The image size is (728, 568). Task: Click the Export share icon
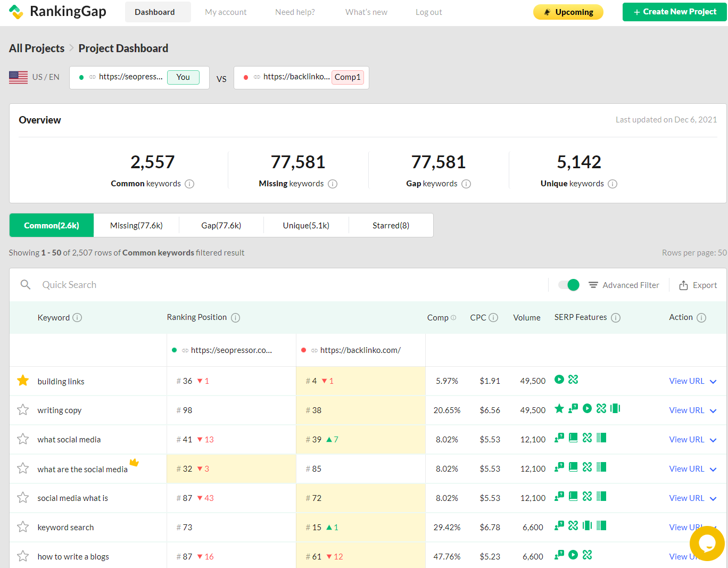point(684,285)
